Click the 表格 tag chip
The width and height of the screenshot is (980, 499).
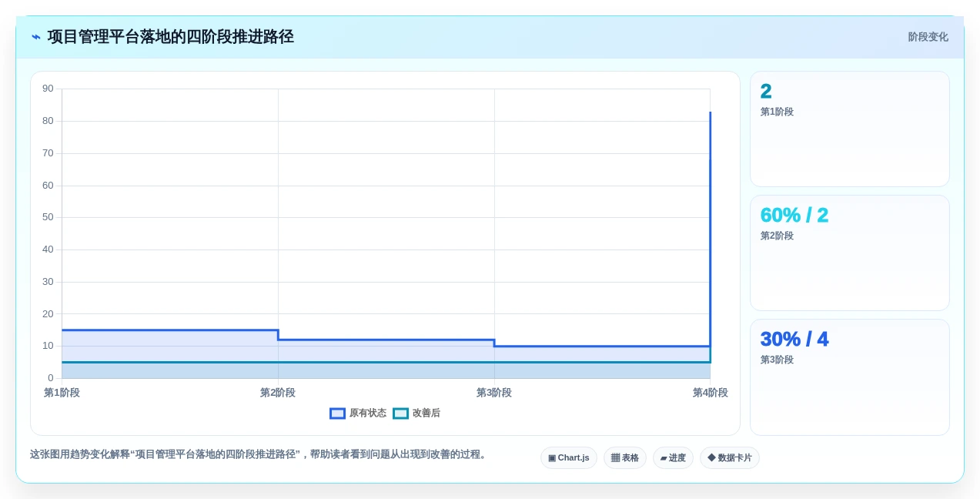click(624, 457)
